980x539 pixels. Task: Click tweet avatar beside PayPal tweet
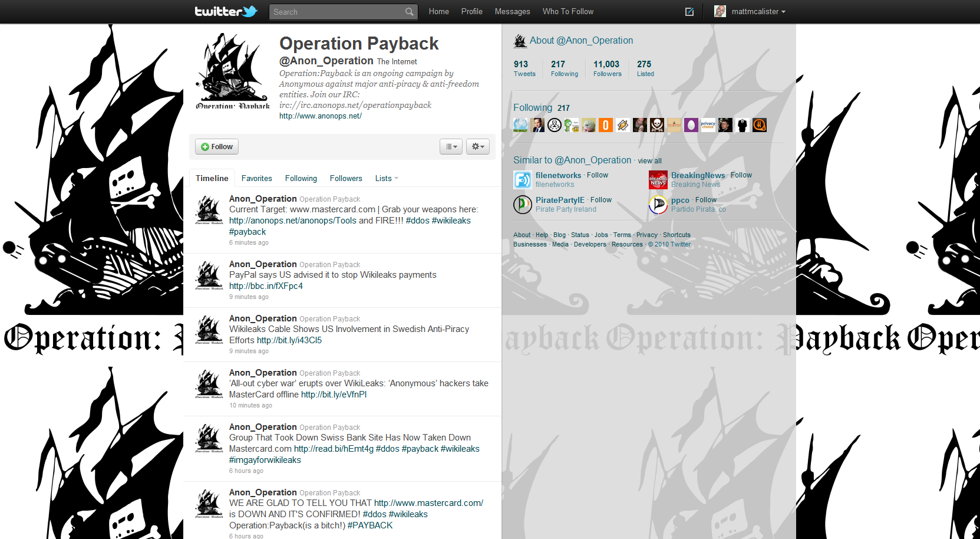click(x=209, y=275)
